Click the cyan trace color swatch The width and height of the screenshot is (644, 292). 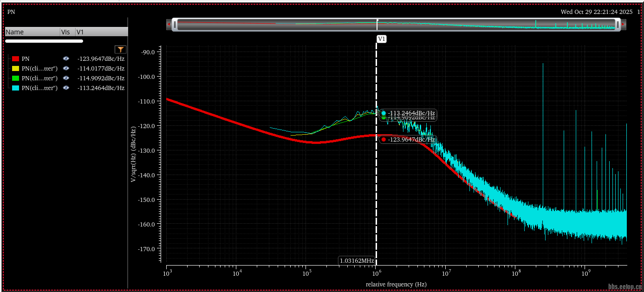tap(15, 88)
